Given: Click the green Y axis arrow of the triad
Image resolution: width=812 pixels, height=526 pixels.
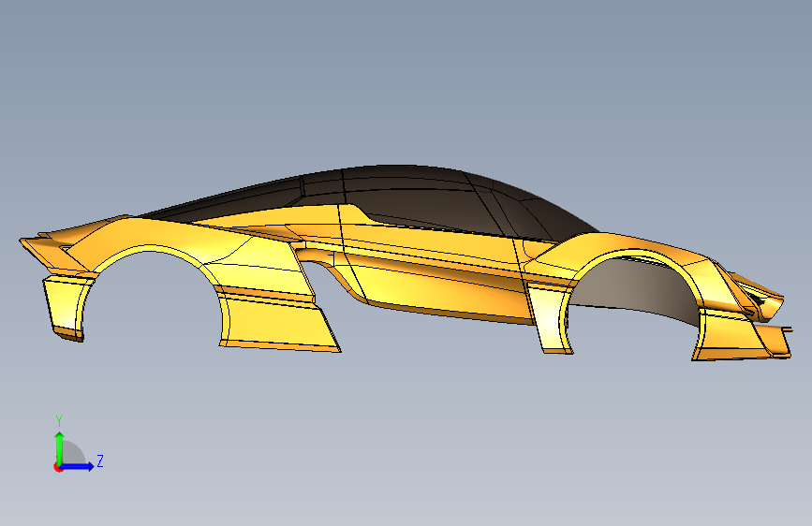Looking at the screenshot, I should click(59, 448).
